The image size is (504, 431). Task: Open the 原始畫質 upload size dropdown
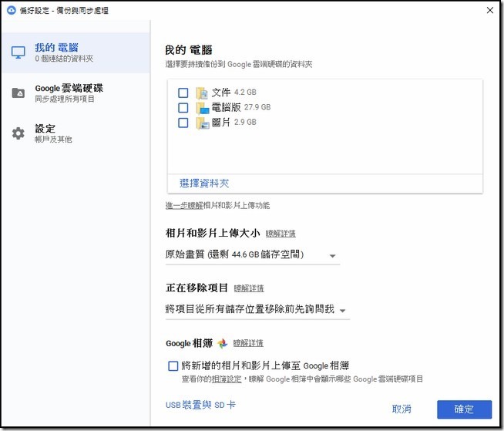click(252, 255)
